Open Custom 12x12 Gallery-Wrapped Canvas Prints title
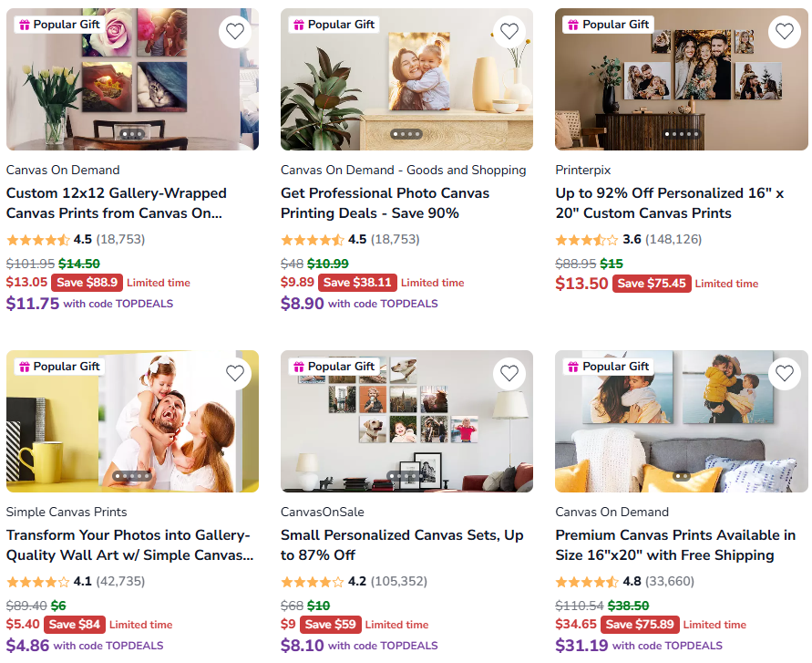 tap(117, 203)
